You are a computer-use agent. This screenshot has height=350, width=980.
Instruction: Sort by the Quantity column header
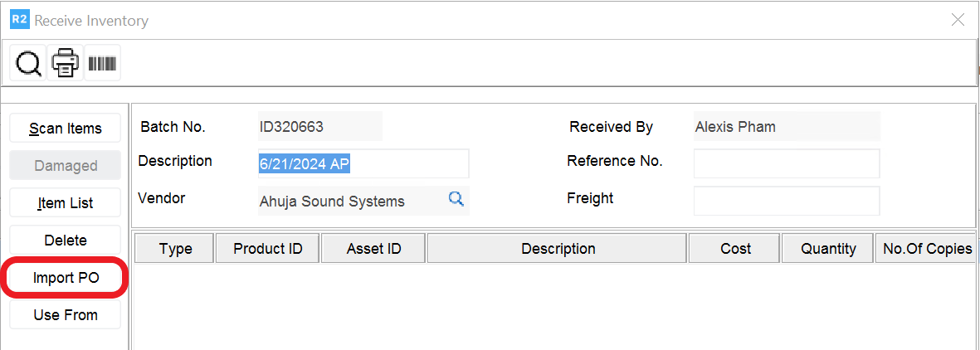828,249
